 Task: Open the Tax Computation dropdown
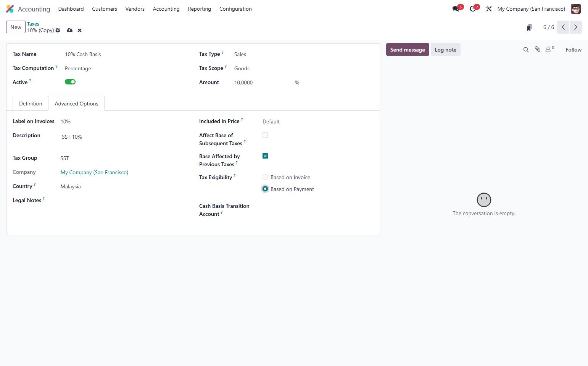click(126, 68)
